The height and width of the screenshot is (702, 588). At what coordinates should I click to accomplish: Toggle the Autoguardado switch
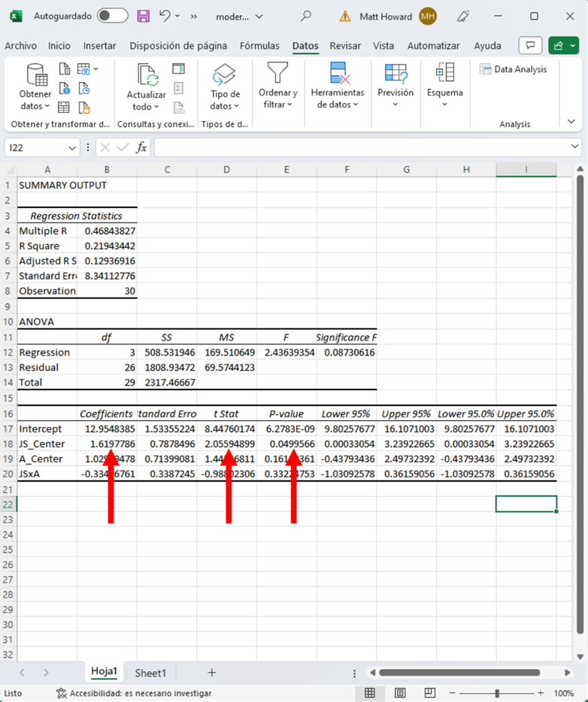pyautogui.click(x=112, y=16)
